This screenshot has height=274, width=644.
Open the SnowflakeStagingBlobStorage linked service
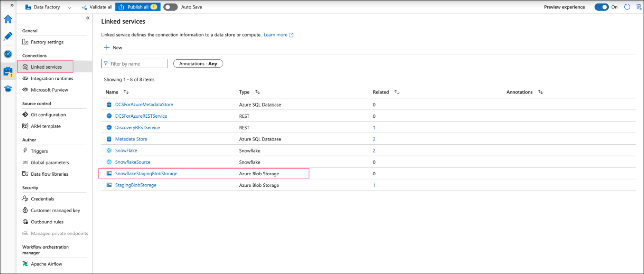146,174
